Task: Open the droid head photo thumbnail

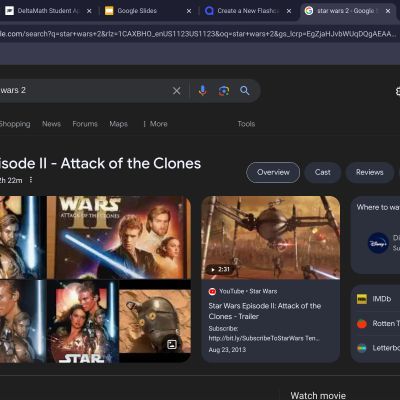Action: tap(155, 321)
